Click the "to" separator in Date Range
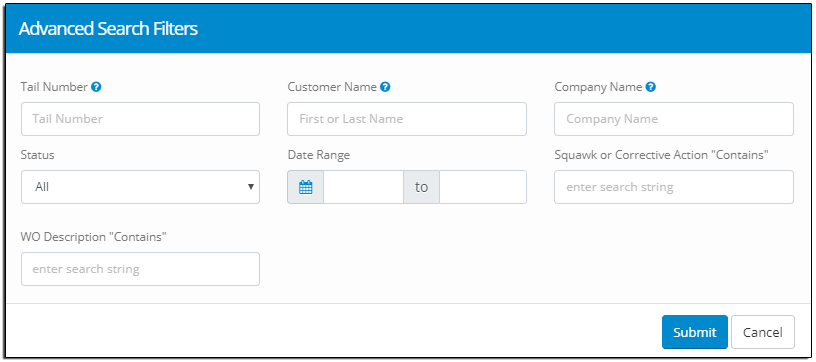 coord(422,187)
